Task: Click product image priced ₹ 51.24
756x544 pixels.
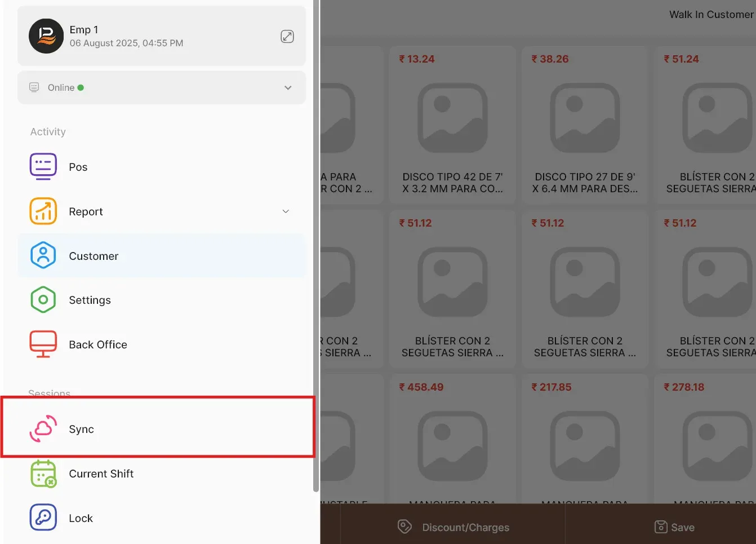Action: pos(717,118)
